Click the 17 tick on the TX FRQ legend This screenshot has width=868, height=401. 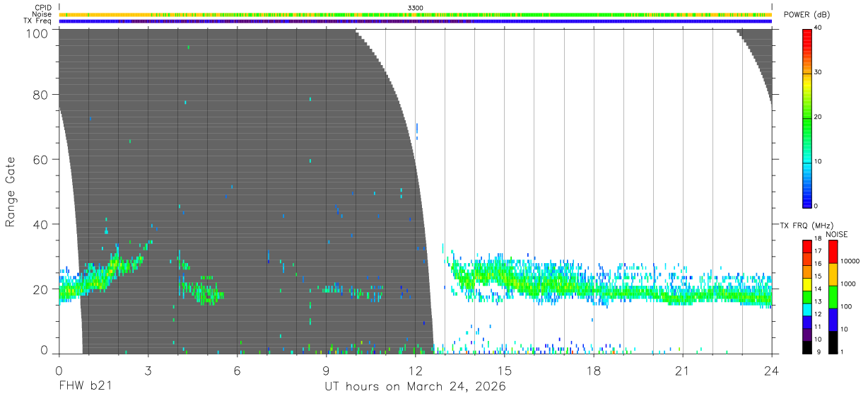coord(818,251)
